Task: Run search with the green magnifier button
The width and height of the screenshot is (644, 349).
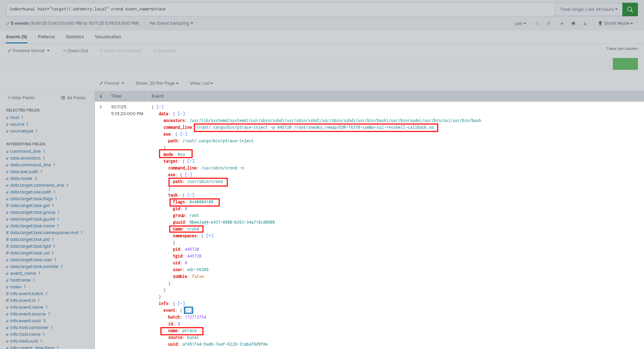Action: [x=630, y=9]
